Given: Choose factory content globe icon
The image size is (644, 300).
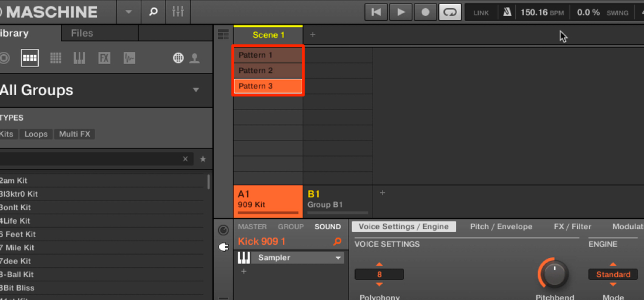Looking at the screenshot, I should click(178, 58).
